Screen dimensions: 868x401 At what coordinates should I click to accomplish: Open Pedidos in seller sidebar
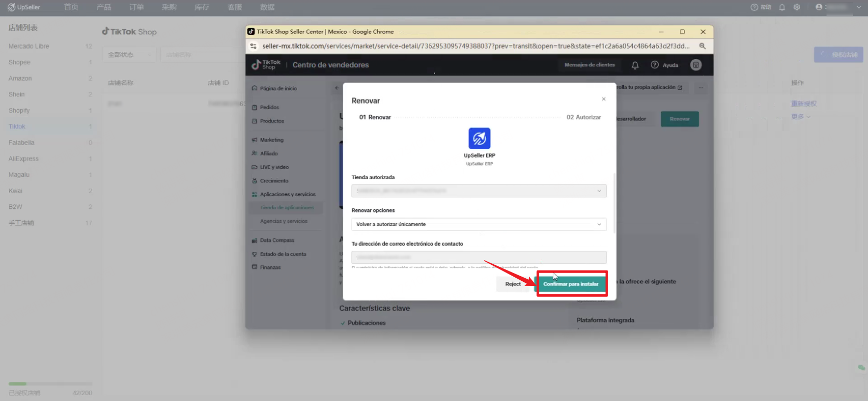coord(269,107)
